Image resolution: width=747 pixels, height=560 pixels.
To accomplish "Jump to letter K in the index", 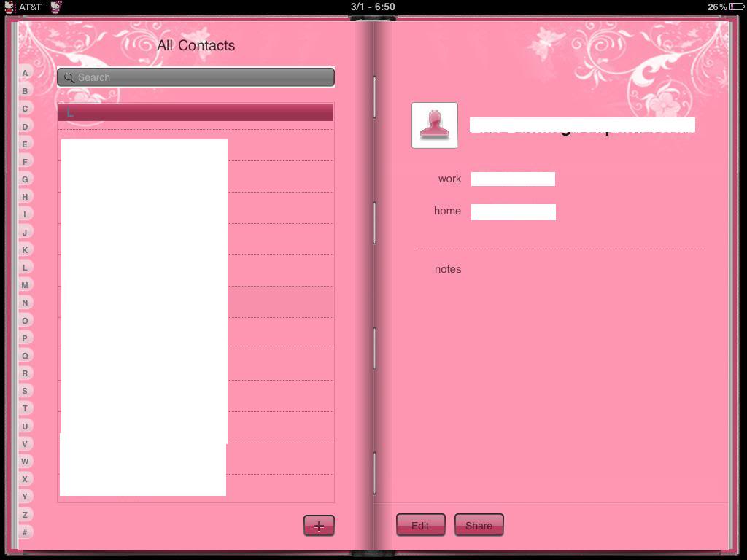I will coord(25,249).
